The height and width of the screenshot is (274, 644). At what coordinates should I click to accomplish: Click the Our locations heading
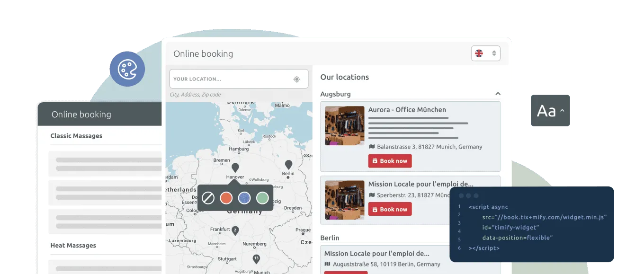click(345, 77)
